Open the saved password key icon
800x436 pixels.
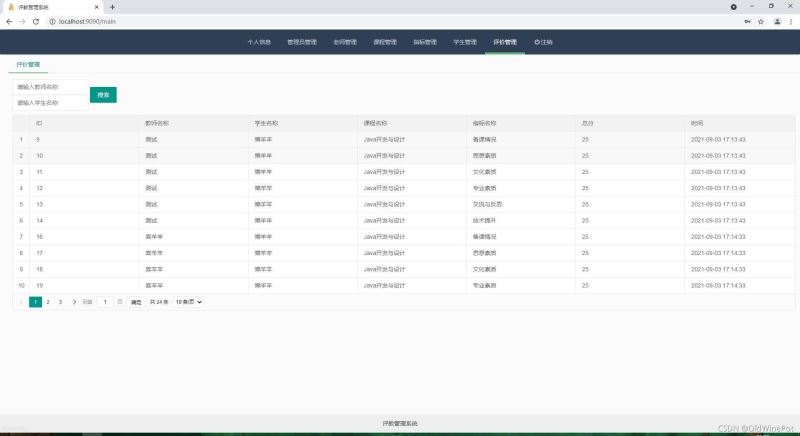click(x=747, y=21)
